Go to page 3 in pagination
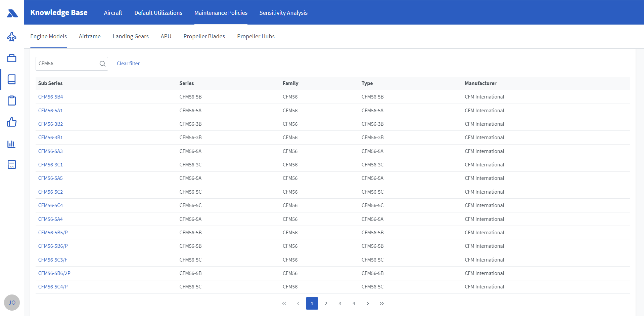The width and height of the screenshot is (644, 316). 340,304
